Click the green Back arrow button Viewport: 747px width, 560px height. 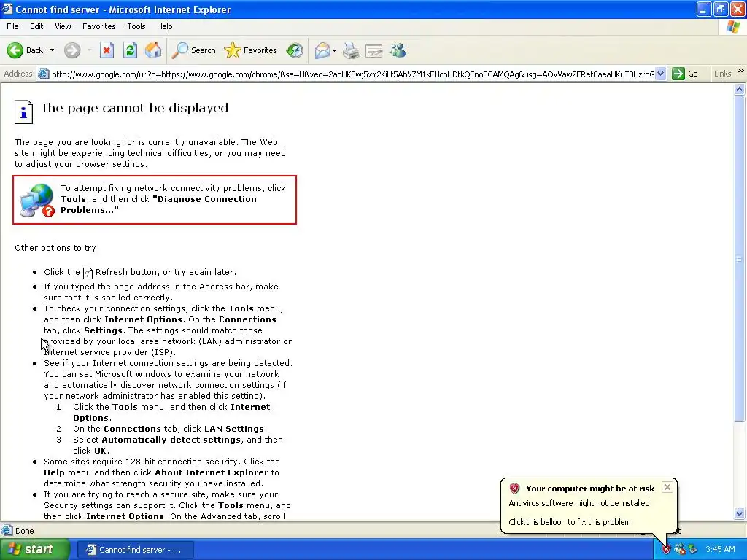(15, 50)
